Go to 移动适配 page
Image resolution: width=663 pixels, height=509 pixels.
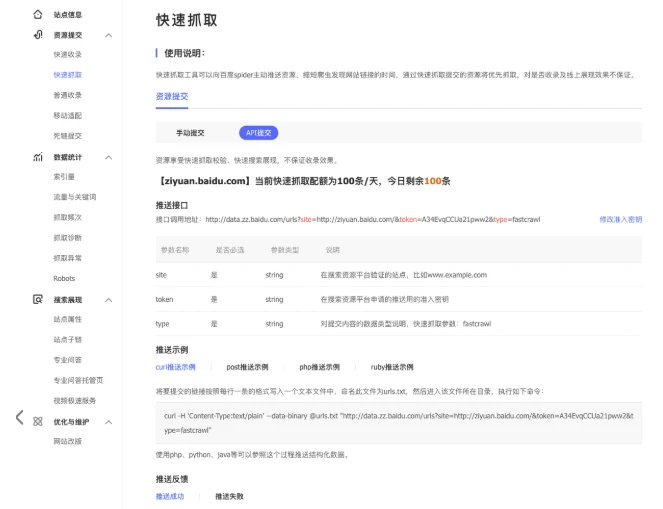(67, 115)
